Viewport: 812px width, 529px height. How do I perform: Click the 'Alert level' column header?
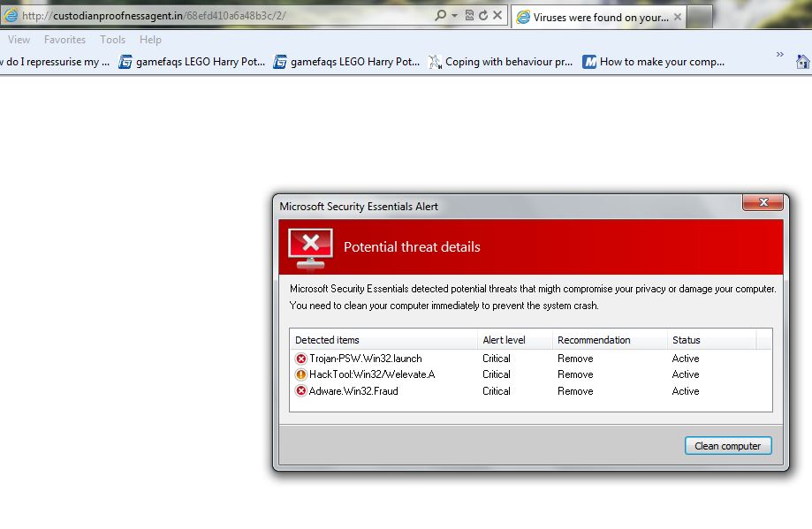tap(515, 340)
